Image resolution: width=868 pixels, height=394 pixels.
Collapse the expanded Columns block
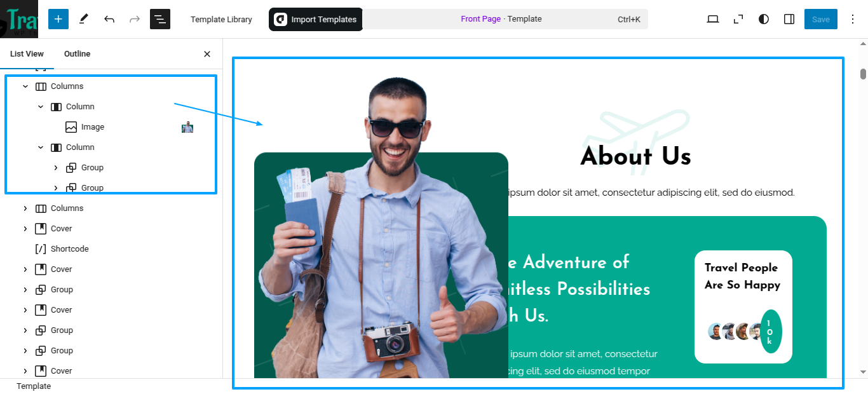[25, 86]
